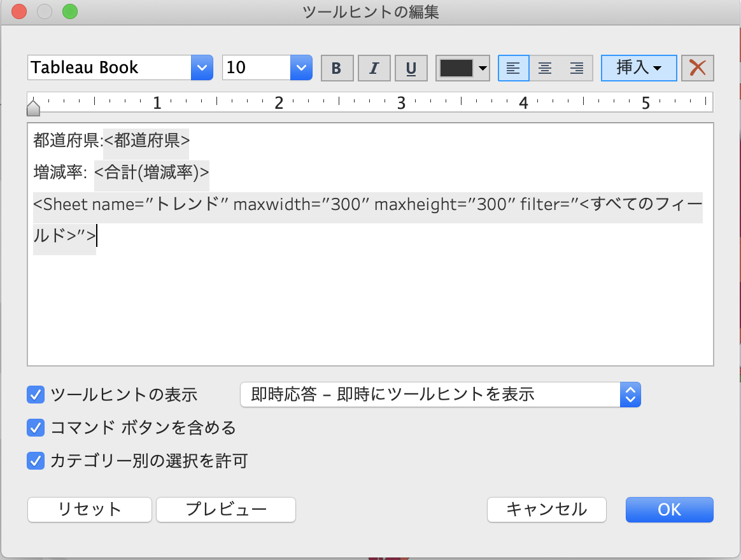Open the tooltip display timing dropdown
The image size is (741, 560).
tap(630, 395)
